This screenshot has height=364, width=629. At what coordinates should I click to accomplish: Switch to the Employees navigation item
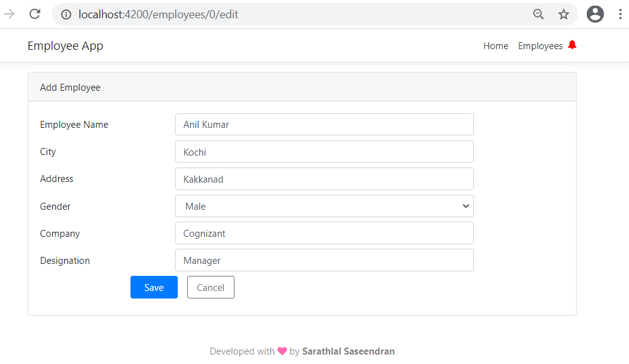pos(540,45)
